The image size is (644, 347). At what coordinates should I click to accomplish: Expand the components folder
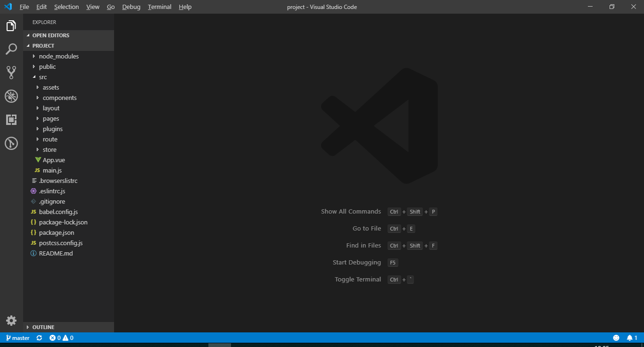[68, 98]
